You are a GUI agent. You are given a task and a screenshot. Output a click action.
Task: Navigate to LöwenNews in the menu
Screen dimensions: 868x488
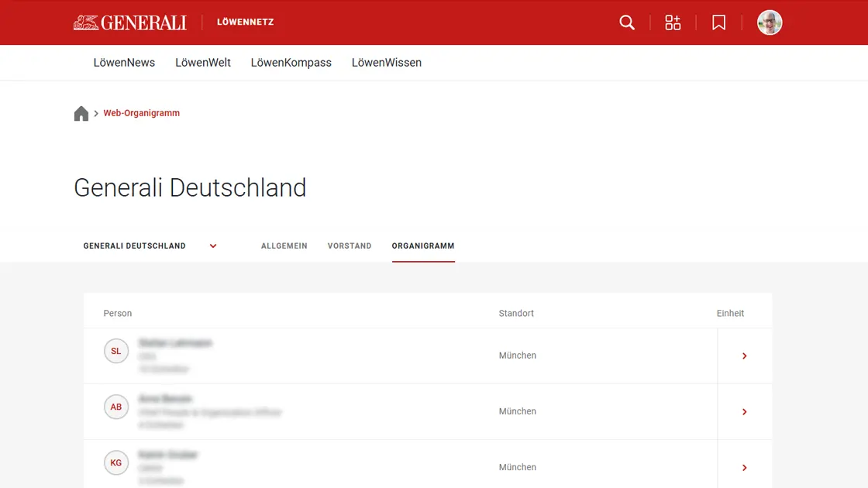click(x=124, y=62)
